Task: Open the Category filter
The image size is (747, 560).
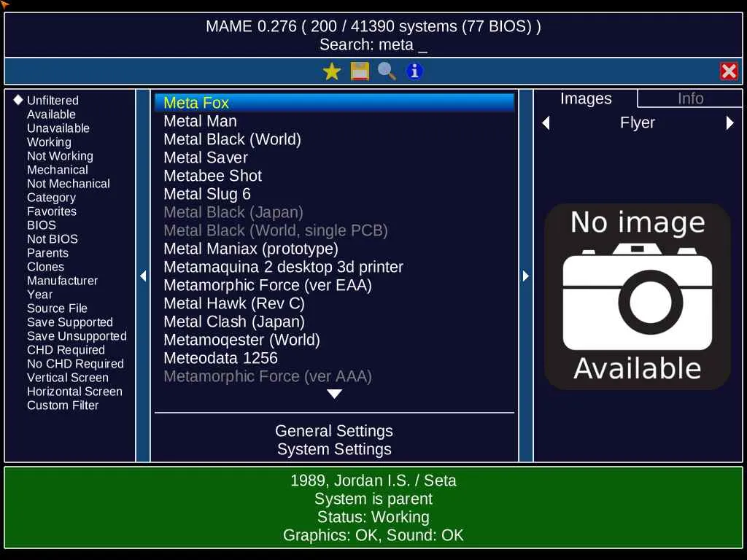Action: point(51,197)
